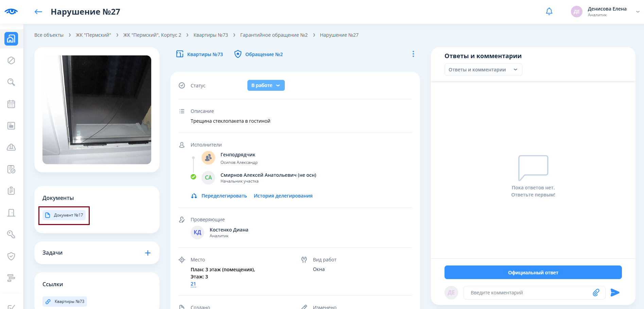Open the checklist-with-checkmark sidebar icon
Screen dimensions: 644x309
(x=11, y=169)
